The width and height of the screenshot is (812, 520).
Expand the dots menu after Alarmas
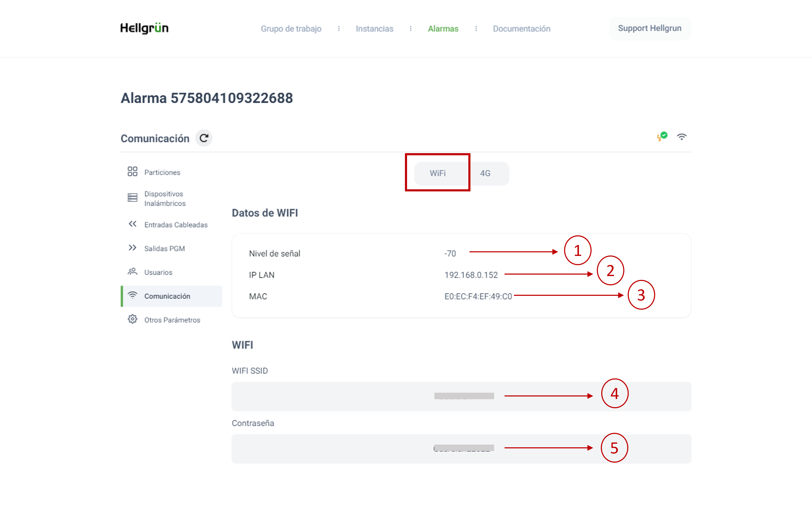pyautogui.click(x=476, y=29)
